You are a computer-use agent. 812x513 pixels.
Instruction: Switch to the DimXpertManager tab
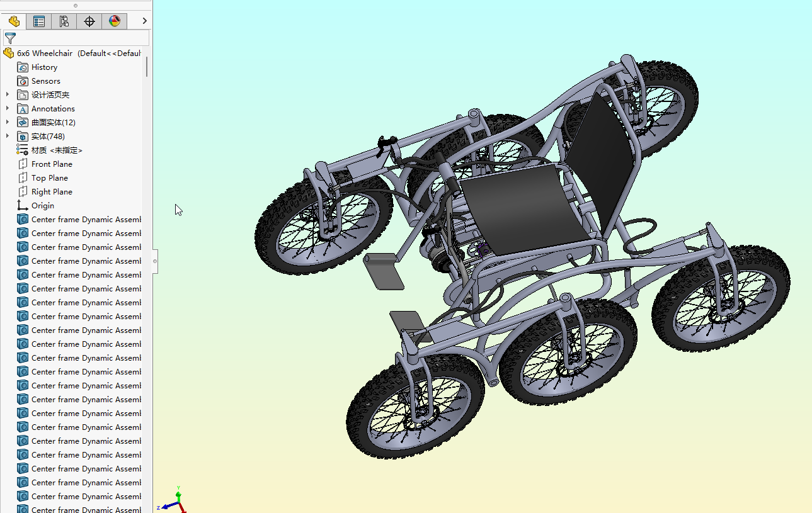click(89, 21)
